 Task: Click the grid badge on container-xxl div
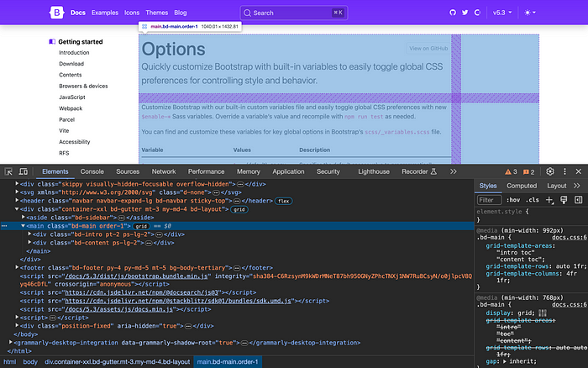pyautogui.click(x=239, y=210)
